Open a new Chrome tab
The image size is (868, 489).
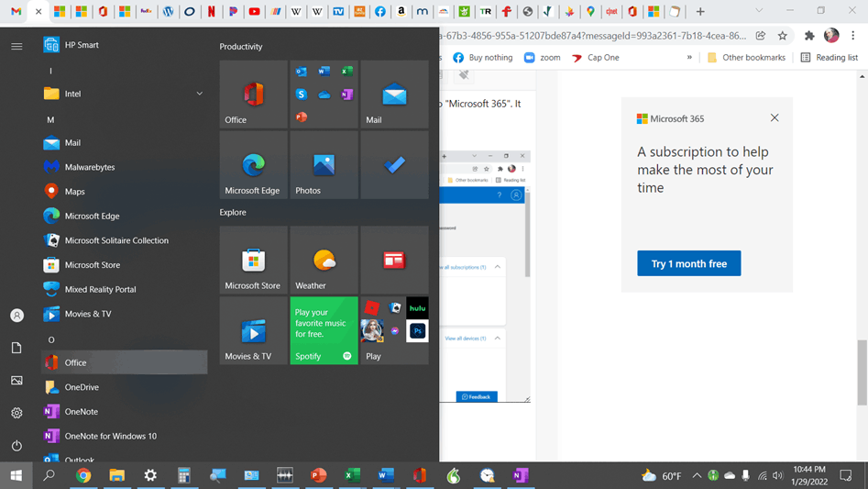(x=700, y=12)
